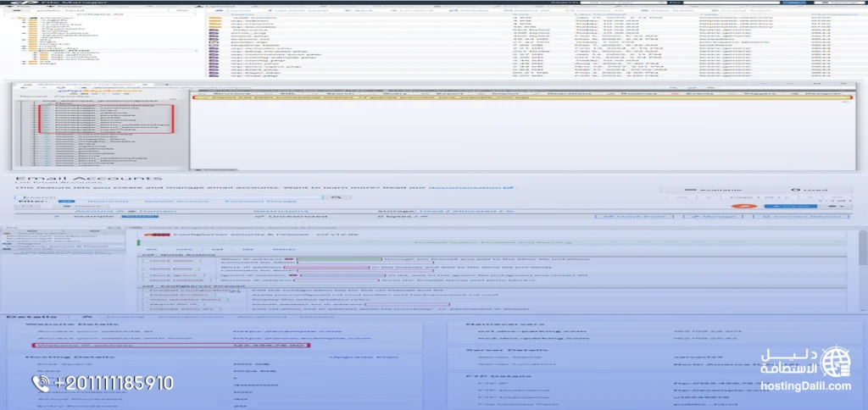Screen dimensions: 868x410
Task: Click the Search for IP button
Action: coord(171,304)
